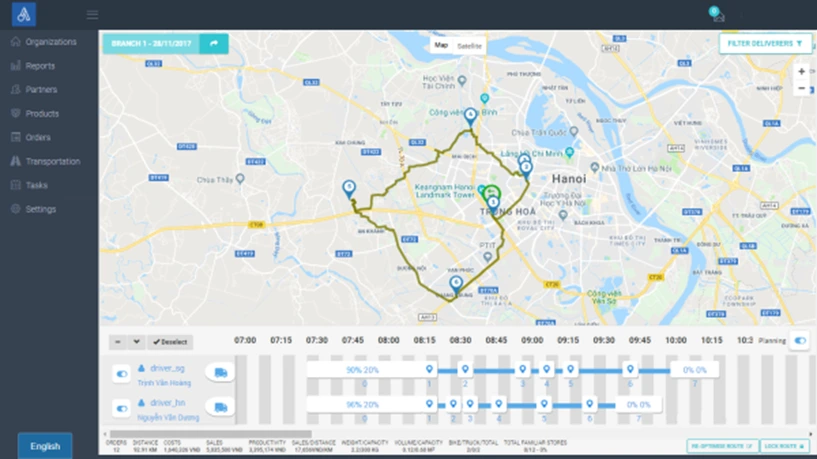Click the Re-optimise Route button
This screenshot has height=459, width=817.
pyautogui.click(x=722, y=446)
